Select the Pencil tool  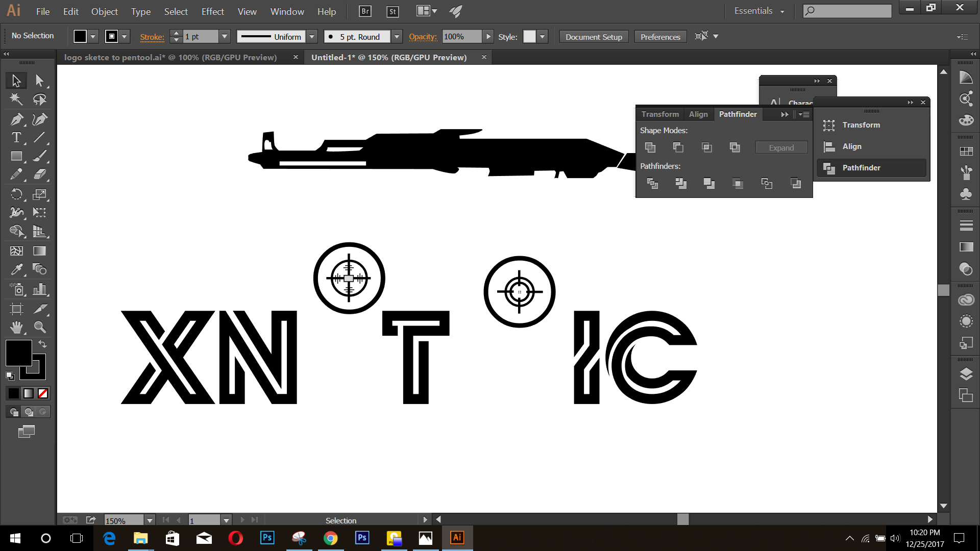point(16,174)
